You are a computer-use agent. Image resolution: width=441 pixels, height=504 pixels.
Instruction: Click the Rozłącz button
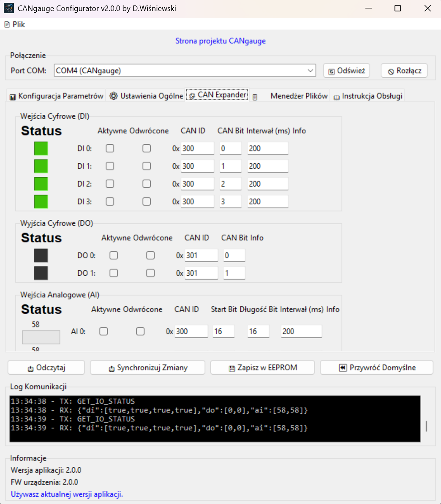click(x=404, y=71)
